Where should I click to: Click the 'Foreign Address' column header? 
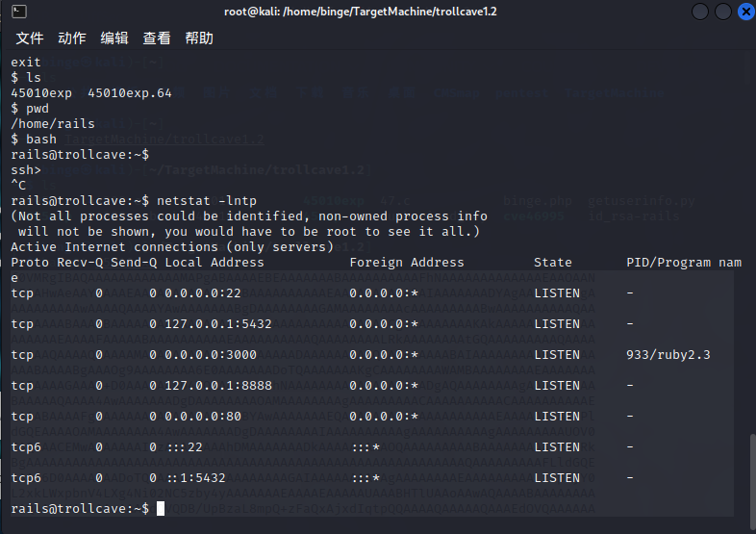[x=407, y=263]
